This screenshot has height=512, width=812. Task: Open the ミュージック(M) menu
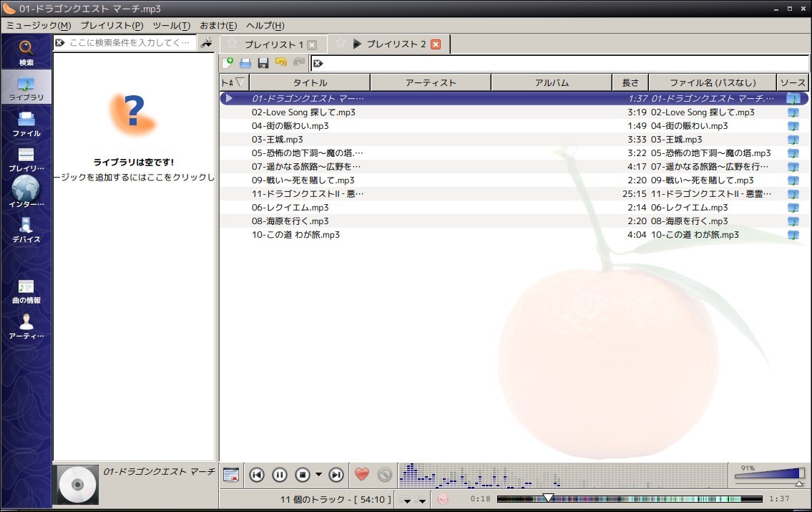click(39, 25)
